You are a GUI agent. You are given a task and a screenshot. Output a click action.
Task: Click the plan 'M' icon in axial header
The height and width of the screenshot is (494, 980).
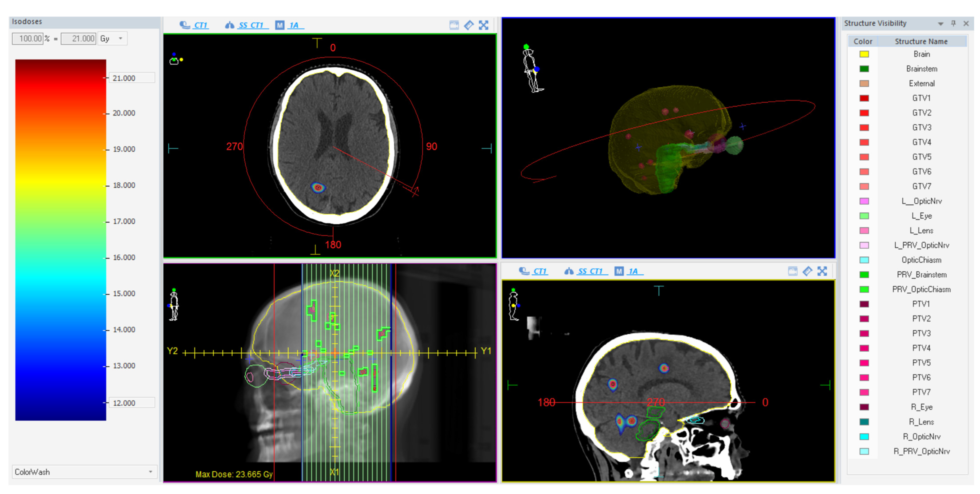point(280,25)
